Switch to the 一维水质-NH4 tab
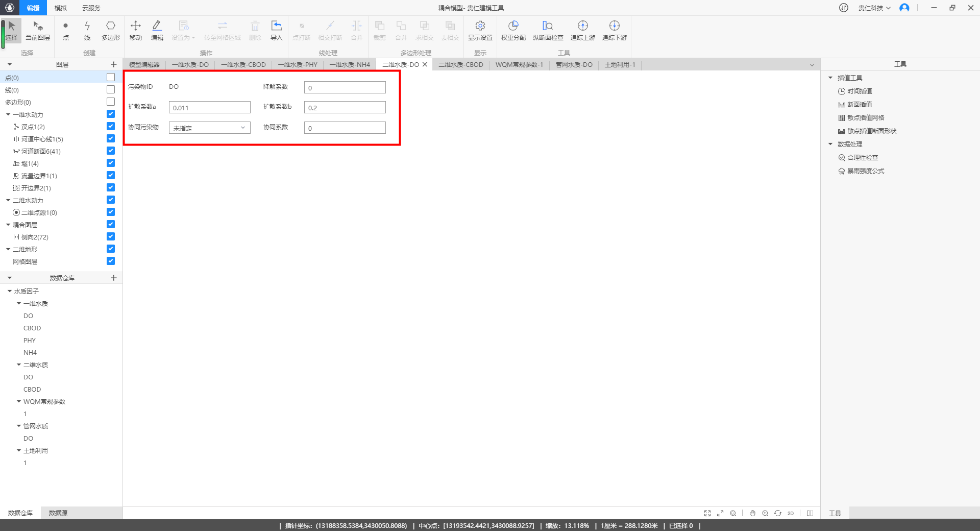This screenshot has width=980, height=531. [350, 65]
